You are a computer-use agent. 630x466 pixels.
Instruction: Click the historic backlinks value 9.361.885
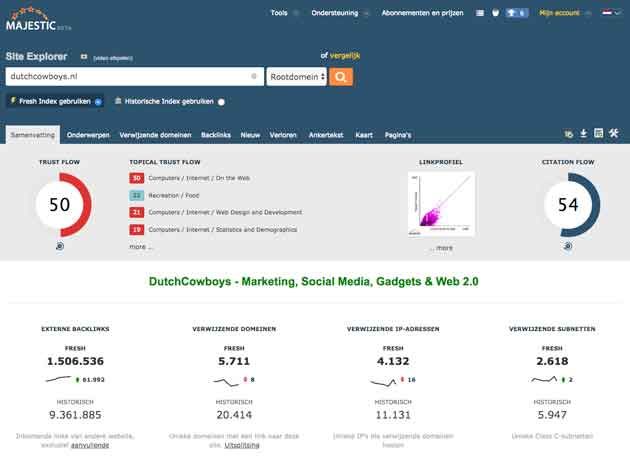pos(75,415)
